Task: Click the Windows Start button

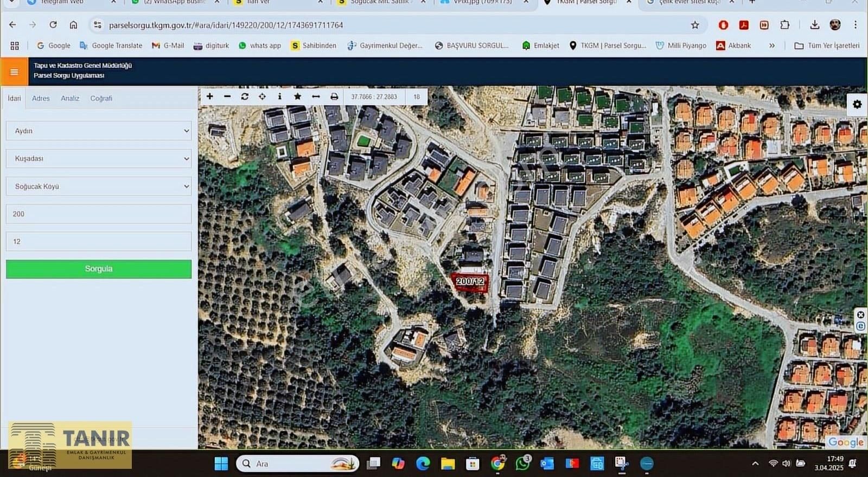Action: [x=221, y=463]
